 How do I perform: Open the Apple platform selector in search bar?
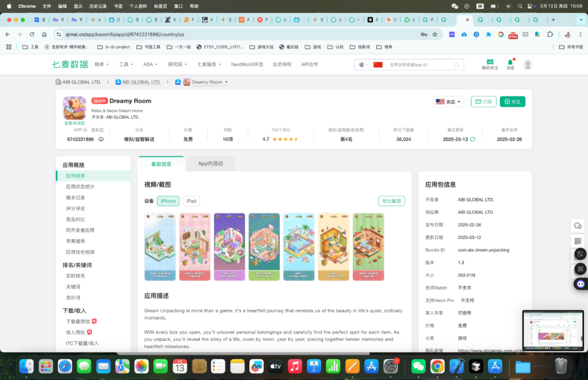click(363, 65)
